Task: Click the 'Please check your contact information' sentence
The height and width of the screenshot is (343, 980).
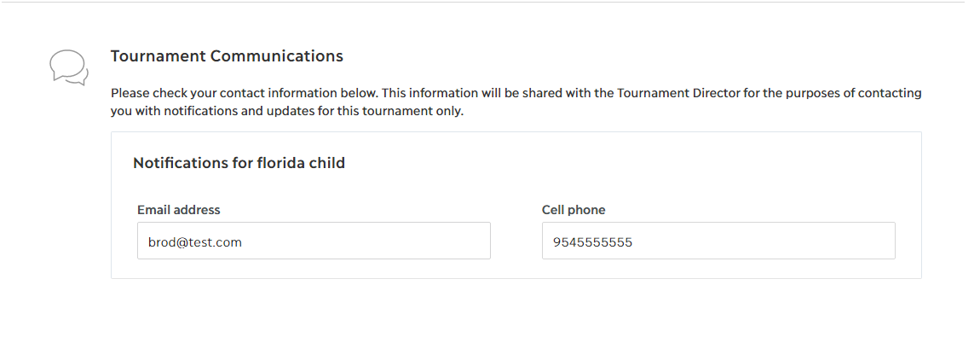Action: (x=245, y=93)
